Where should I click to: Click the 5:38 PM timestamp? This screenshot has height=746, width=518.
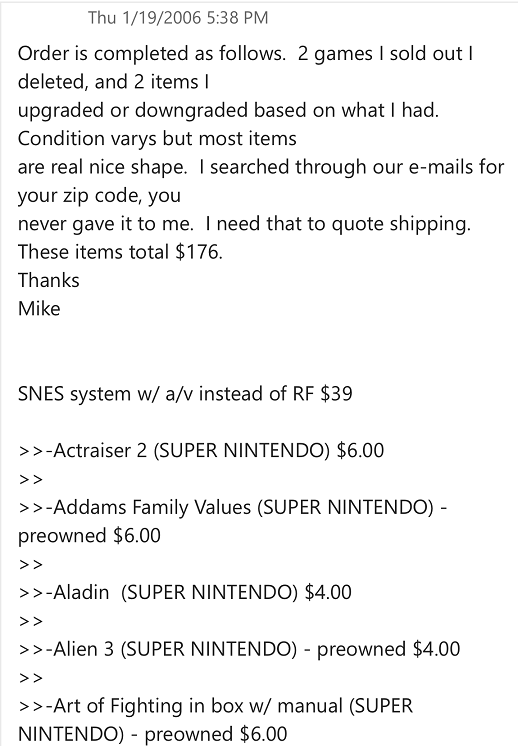[238, 18]
